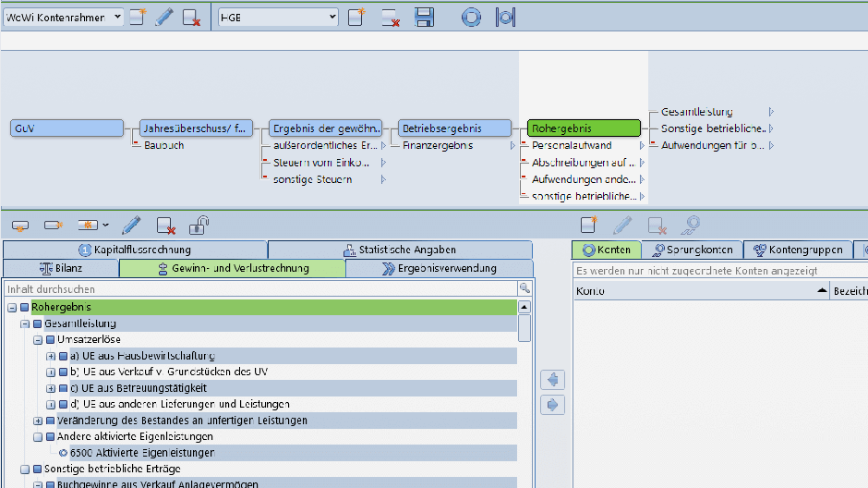Screen dimensions: 868x488
Task: Open dropdown arrow beside third add-node icon
Action: point(105,226)
